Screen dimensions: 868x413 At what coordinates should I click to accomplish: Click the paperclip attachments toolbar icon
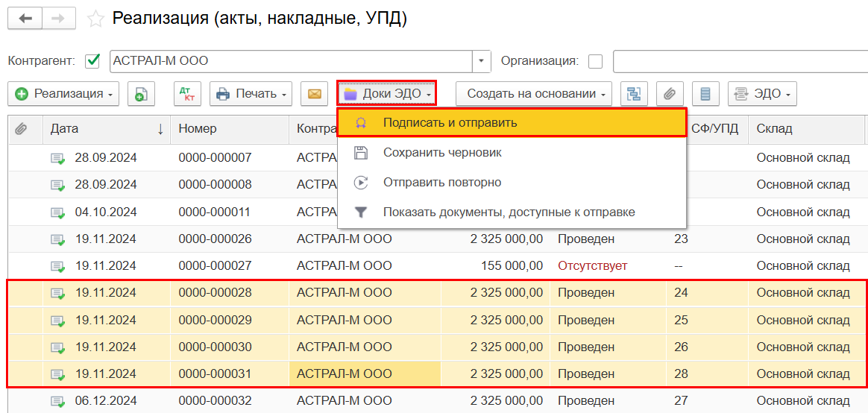670,94
